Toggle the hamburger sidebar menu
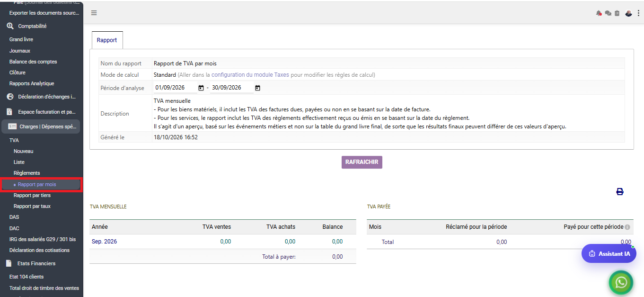Image resolution: width=644 pixels, height=297 pixels. 94,13
